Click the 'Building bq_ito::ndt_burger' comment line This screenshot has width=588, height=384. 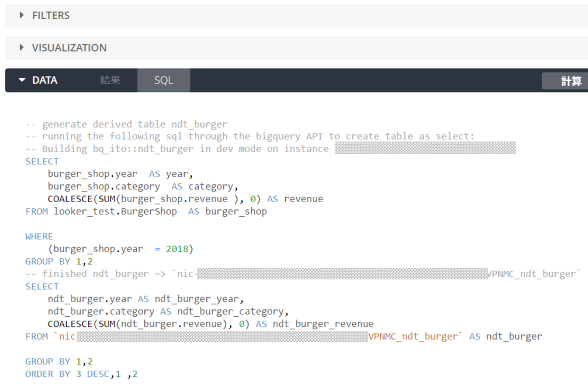271,149
